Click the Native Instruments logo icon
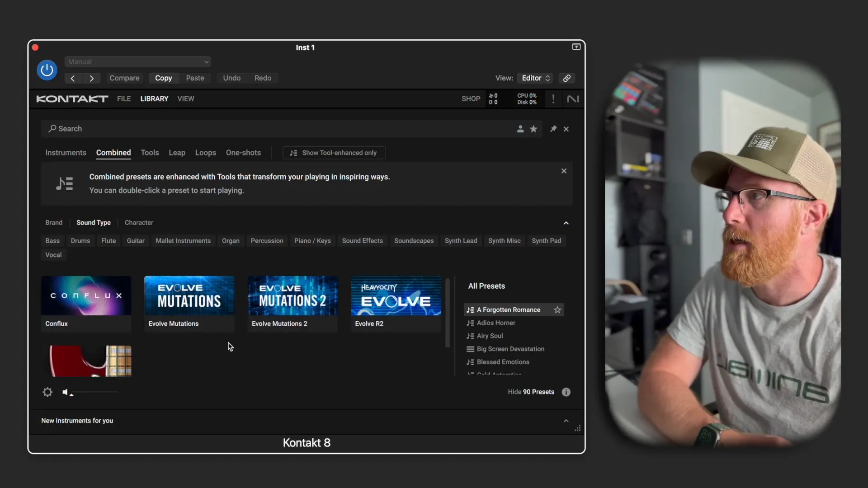The height and width of the screenshot is (488, 868). point(573,99)
